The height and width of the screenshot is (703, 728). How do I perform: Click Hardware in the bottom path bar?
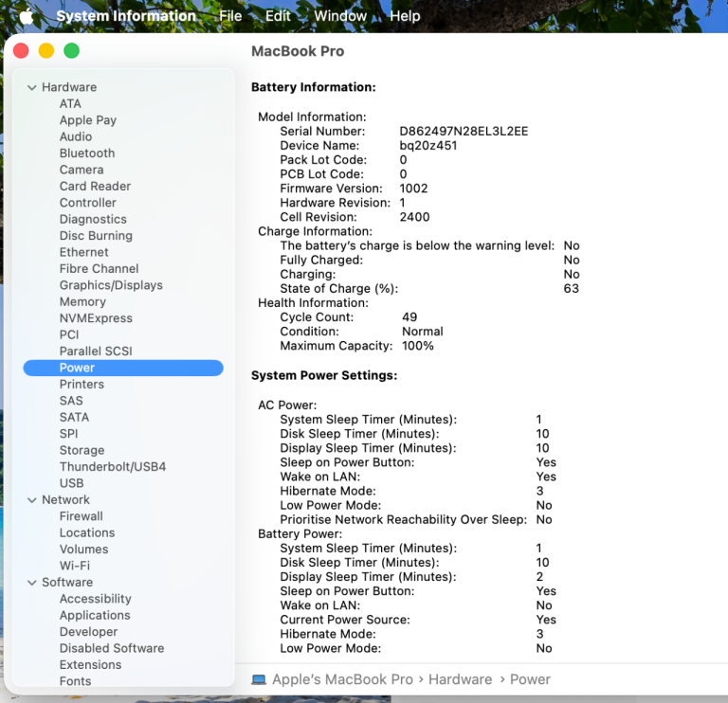click(x=460, y=679)
